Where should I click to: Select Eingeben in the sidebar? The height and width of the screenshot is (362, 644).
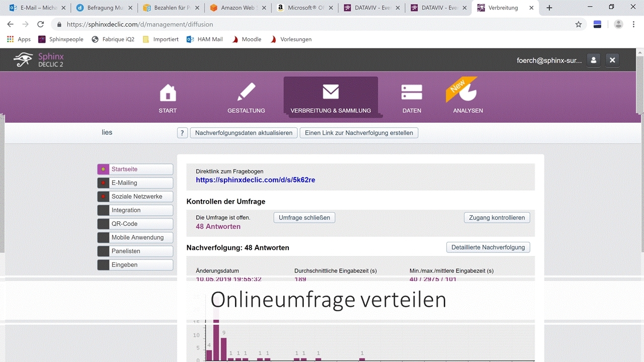coord(135,264)
